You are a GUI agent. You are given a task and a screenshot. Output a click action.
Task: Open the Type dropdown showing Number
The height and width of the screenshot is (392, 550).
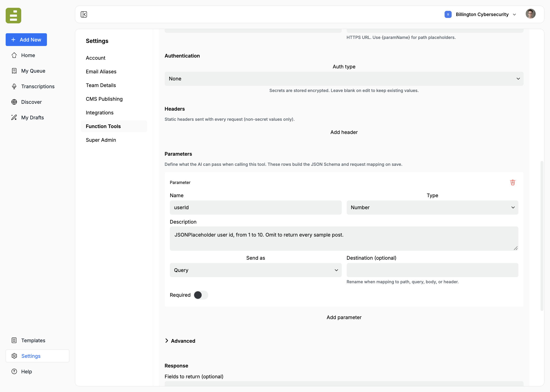(x=432, y=208)
